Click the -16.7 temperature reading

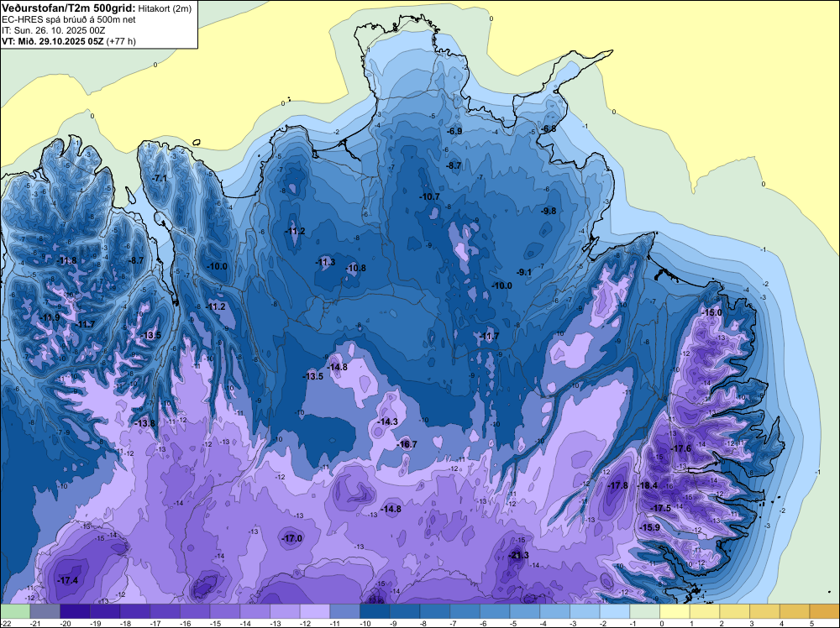coord(407,444)
